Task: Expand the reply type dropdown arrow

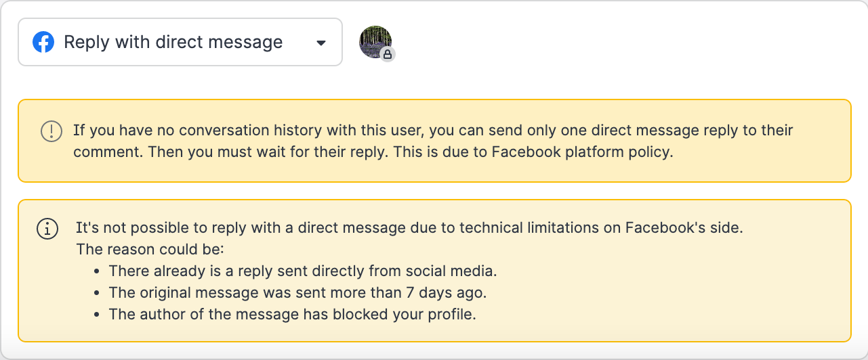Action: (x=321, y=43)
